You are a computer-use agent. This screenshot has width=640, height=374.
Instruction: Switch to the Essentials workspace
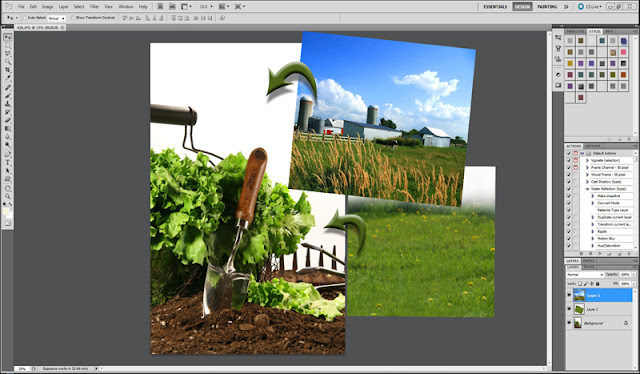pyautogui.click(x=495, y=7)
